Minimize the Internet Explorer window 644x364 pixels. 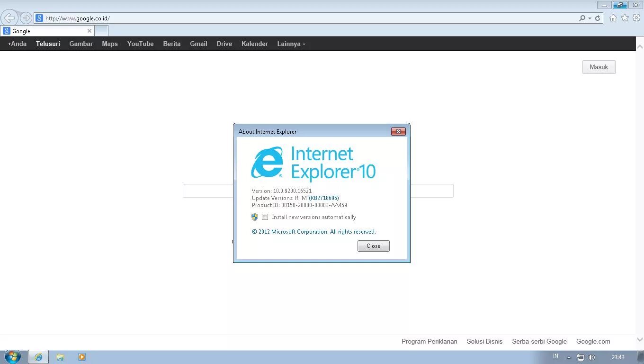[x=604, y=5]
